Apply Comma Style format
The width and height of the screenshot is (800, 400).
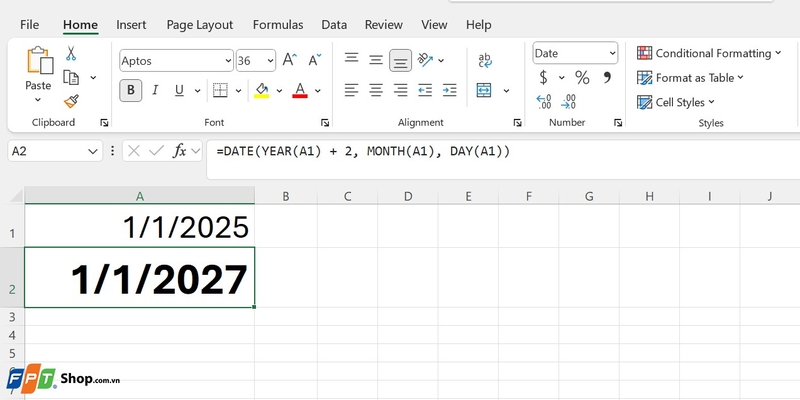click(x=607, y=78)
